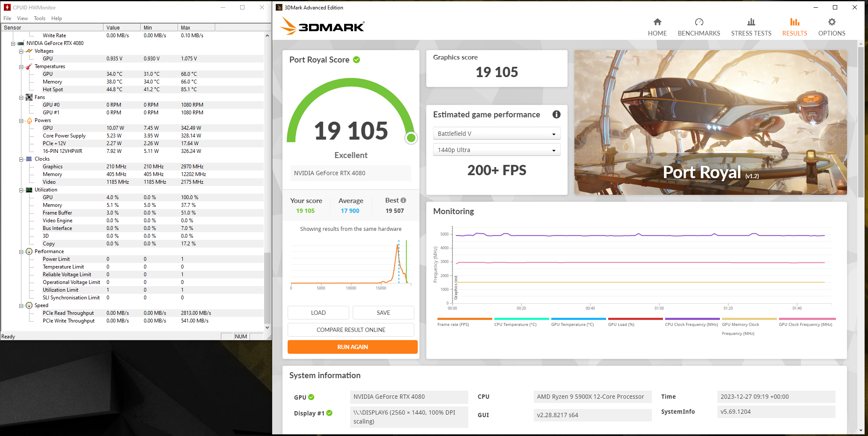Image resolution: width=868 pixels, height=436 pixels.
Task: Click the Max column header
Action: click(x=196, y=27)
